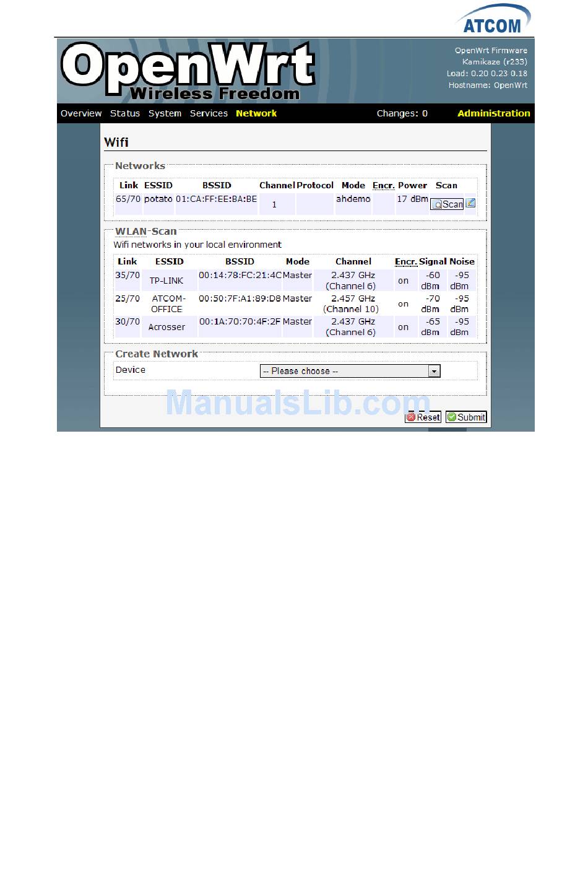This screenshot has height=872, width=588.
Task: Click the OpenWrt Wireless Freedom logo
Action: (188, 71)
